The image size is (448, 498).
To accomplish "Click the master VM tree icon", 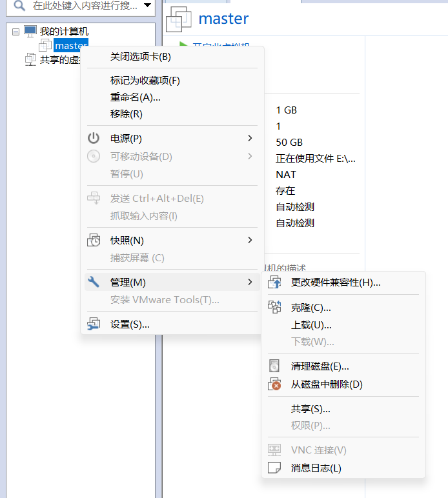I will click(45, 45).
